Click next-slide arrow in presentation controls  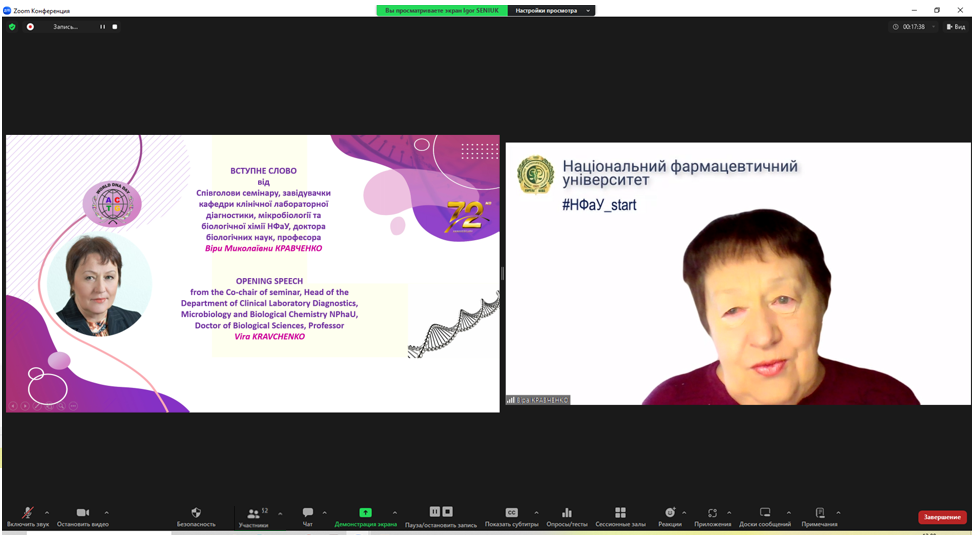[25, 406]
